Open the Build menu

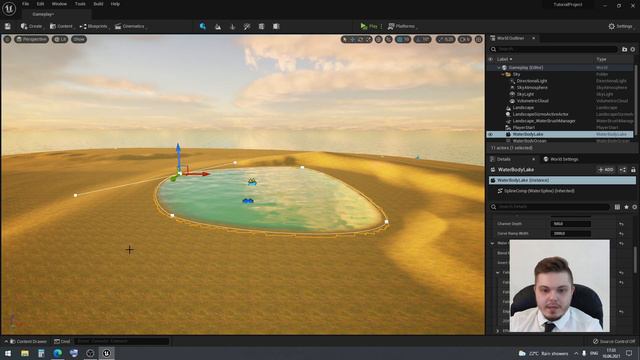98,4
